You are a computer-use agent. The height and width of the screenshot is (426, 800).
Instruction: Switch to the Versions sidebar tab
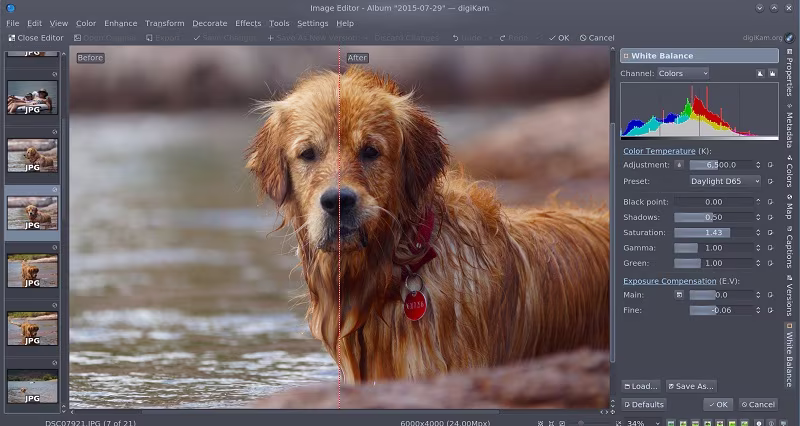click(789, 295)
